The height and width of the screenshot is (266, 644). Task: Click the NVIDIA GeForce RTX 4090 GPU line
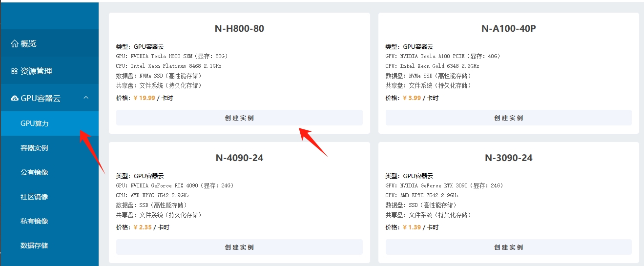[x=175, y=185]
